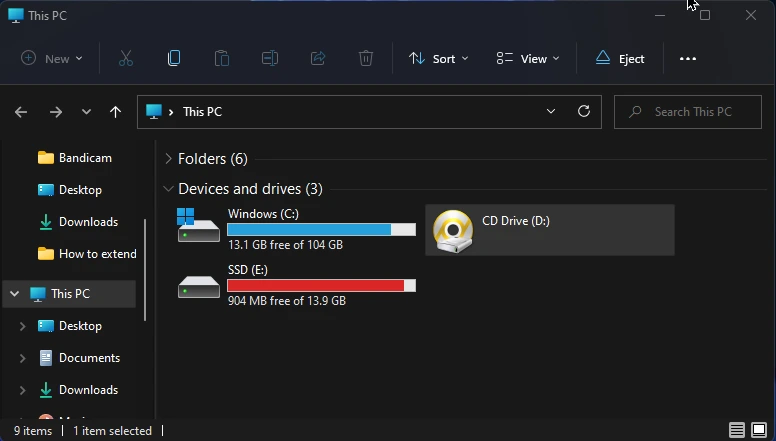Select This PC in navigation pane
The image size is (776, 441).
[x=70, y=294]
